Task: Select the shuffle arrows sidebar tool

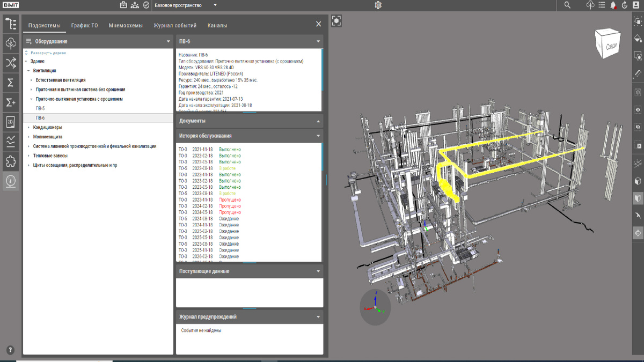Action: tap(11, 63)
